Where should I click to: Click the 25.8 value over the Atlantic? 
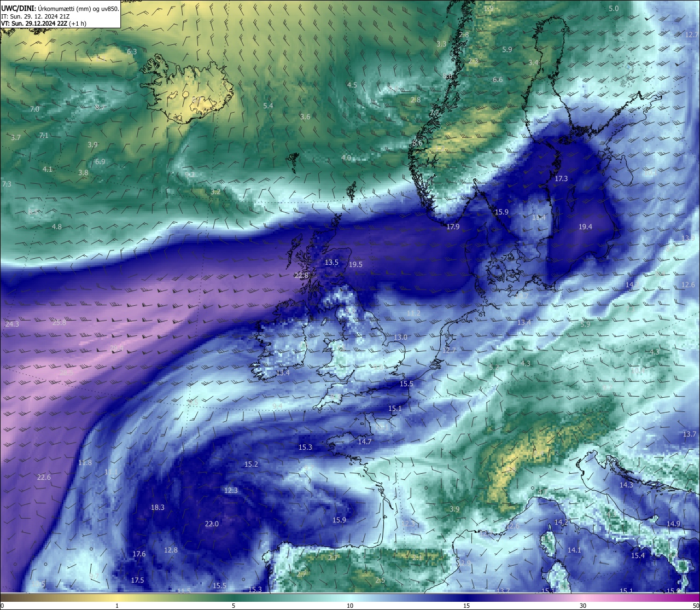point(59,322)
